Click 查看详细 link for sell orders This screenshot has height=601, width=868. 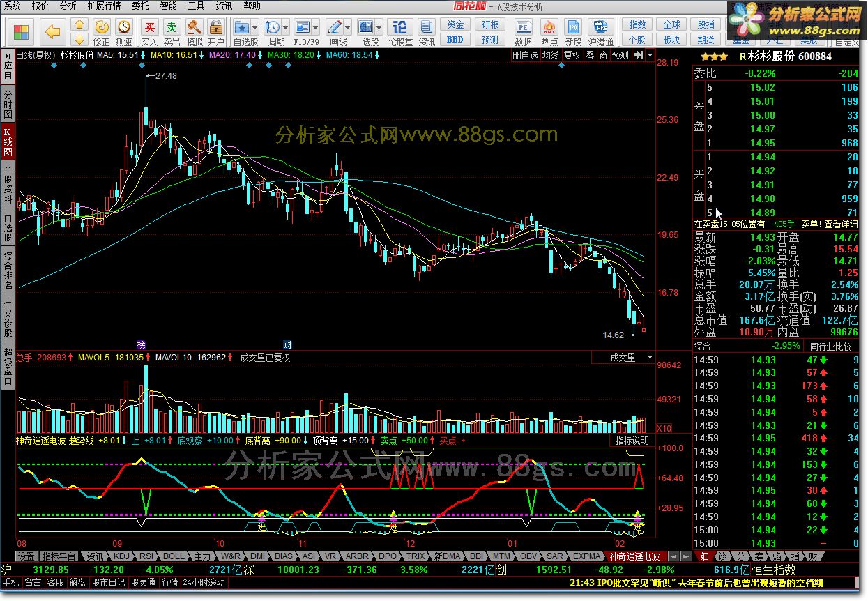pos(841,224)
